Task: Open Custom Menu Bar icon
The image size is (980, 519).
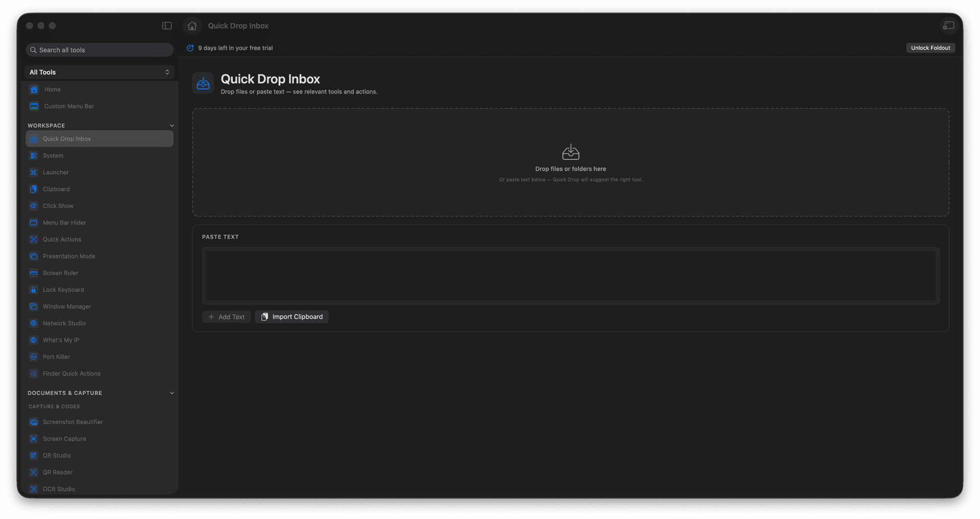Action: 34,106
